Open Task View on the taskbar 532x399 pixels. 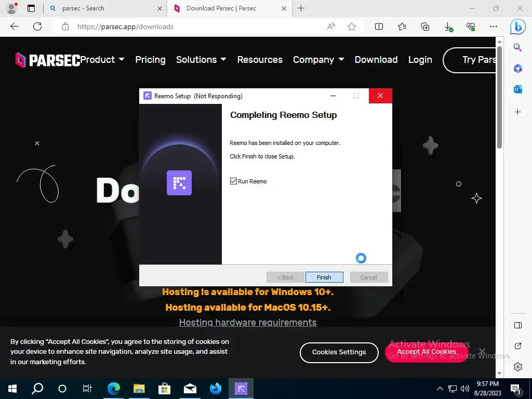click(87, 389)
